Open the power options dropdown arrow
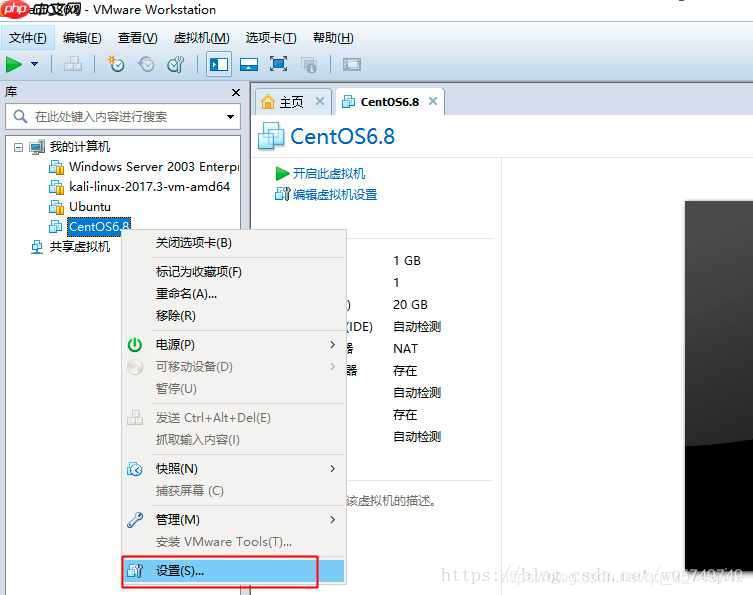The image size is (753, 595). [35, 64]
